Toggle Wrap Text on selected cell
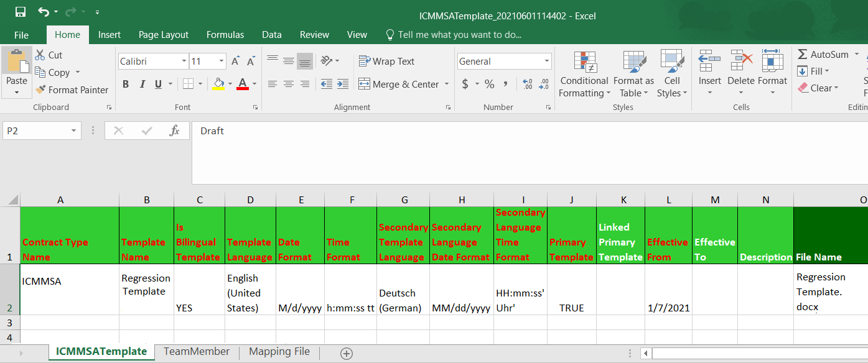The image size is (868, 363). [x=386, y=61]
